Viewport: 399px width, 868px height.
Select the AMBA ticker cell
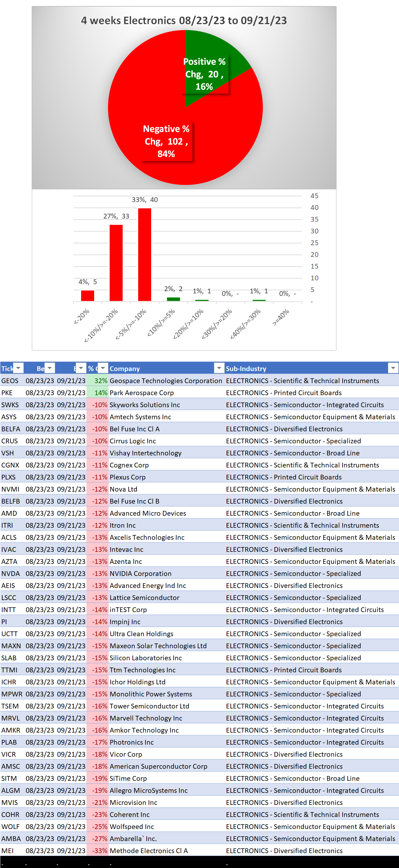(12, 839)
